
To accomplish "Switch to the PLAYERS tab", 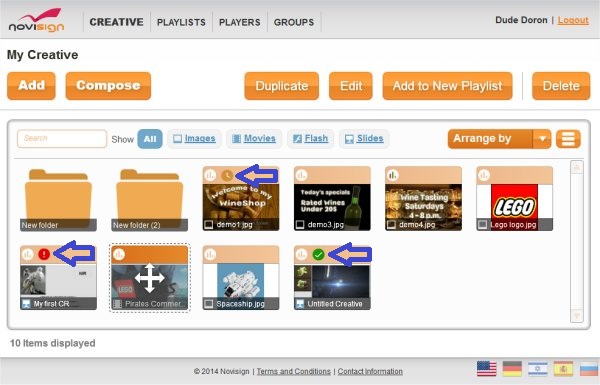I will pos(240,22).
